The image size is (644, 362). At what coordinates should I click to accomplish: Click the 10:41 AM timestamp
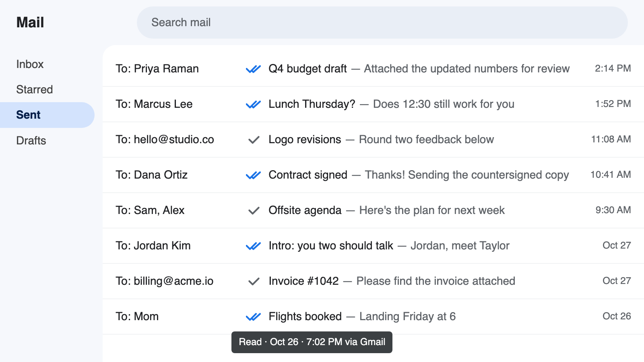point(611,175)
